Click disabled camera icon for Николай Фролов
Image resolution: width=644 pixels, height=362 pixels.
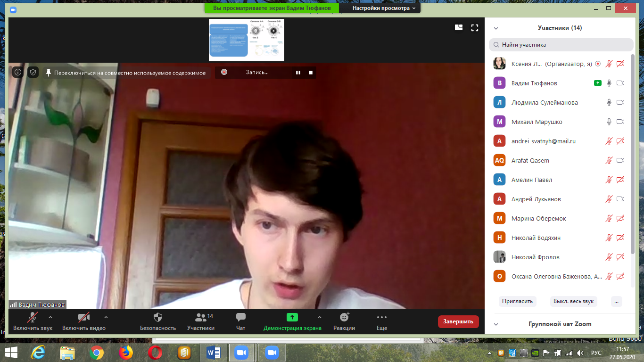pyautogui.click(x=620, y=257)
